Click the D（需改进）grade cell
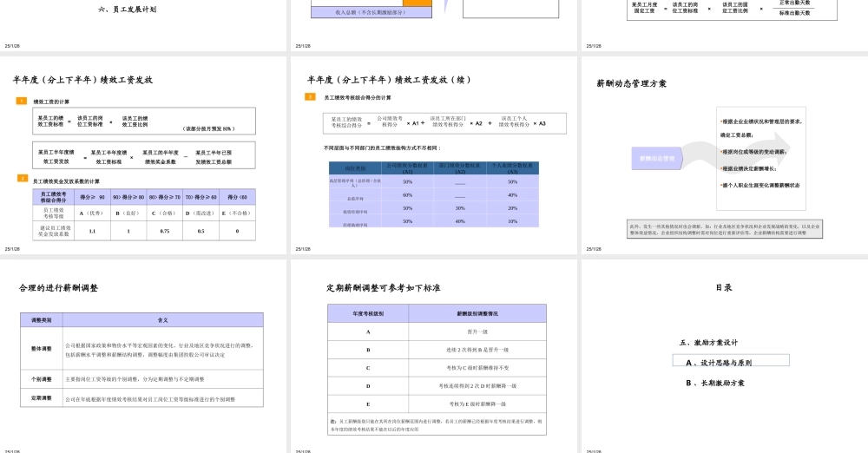The image size is (868, 453). [201, 213]
